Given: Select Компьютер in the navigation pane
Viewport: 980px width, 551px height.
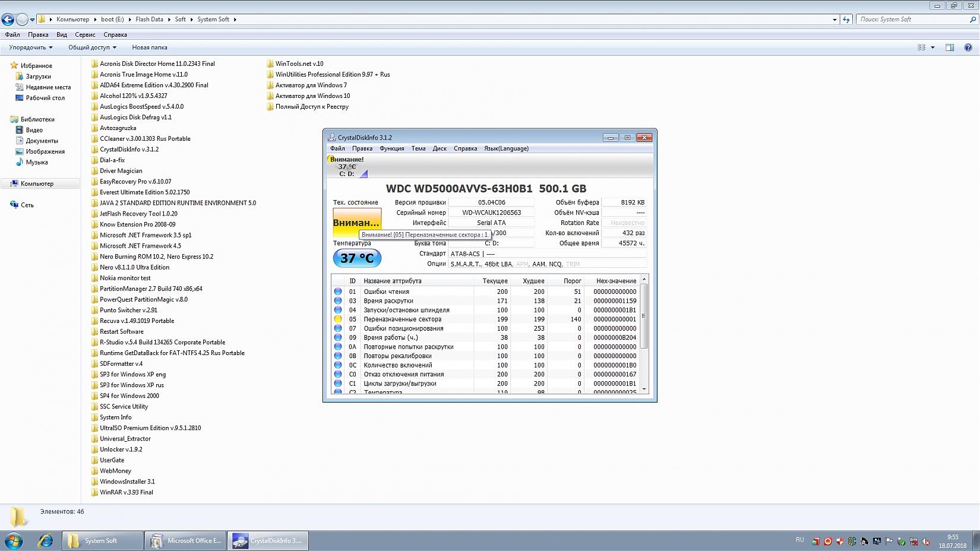Looking at the screenshot, I should pyautogui.click(x=37, y=183).
